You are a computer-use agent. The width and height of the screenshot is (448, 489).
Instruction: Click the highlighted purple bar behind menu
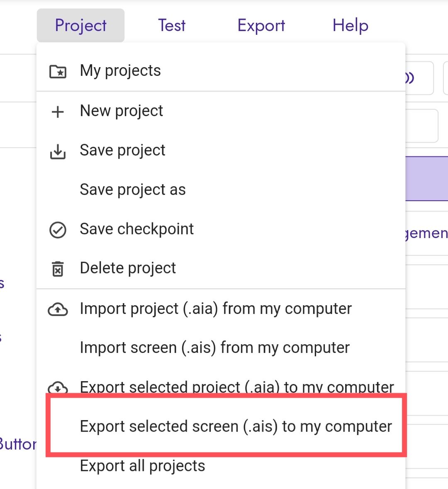pyautogui.click(x=427, y=179)
